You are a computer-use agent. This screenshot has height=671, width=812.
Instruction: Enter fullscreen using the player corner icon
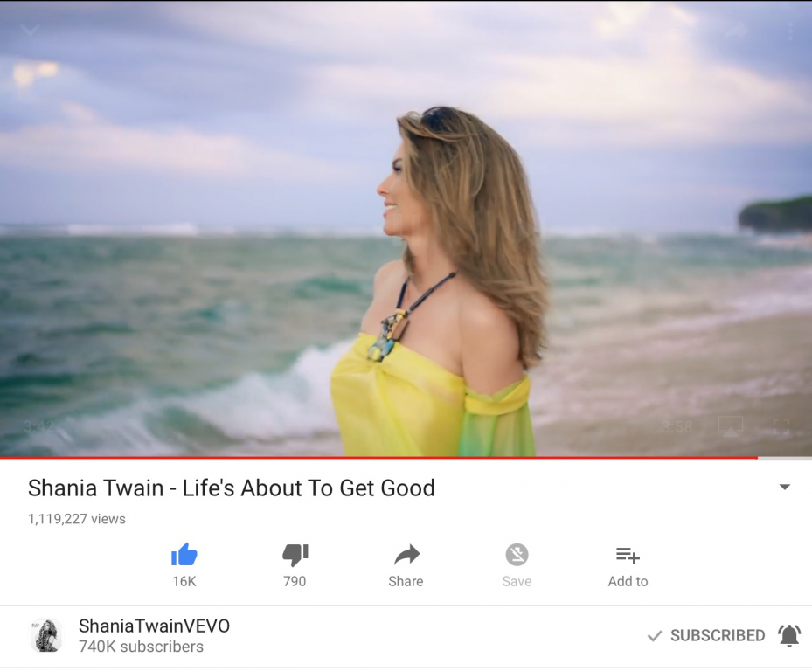tap(781, 427)
